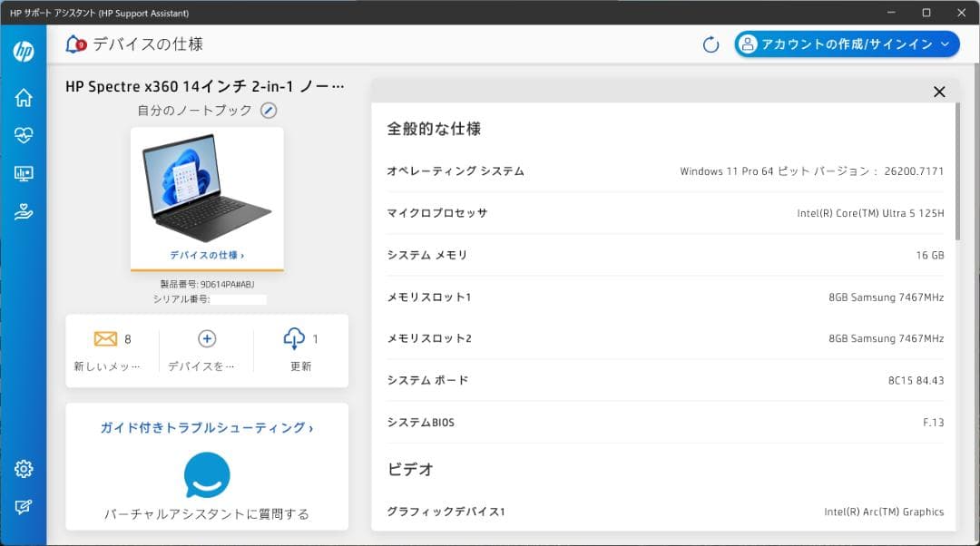Open the device health check sidebar icon

pyautogui.click(x=24, y=134)
